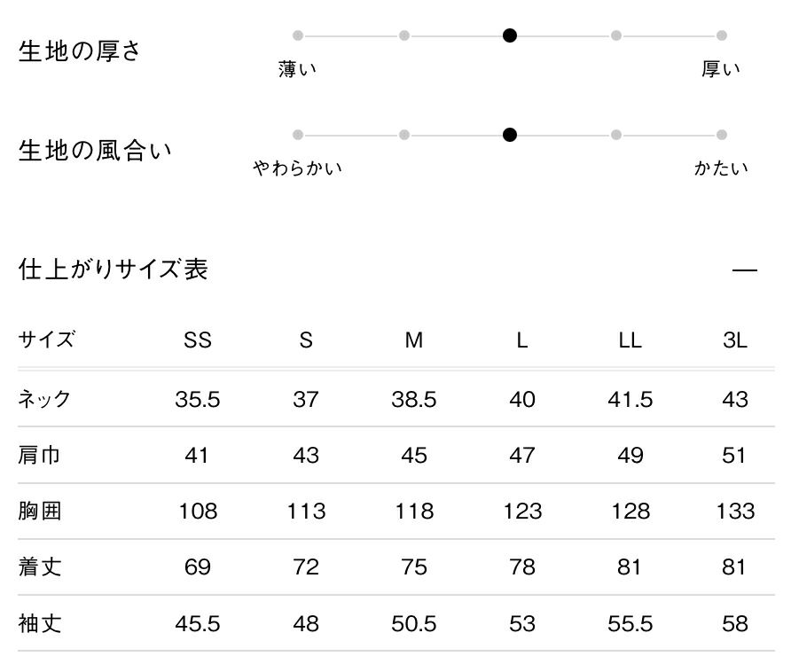Click the 袖丈 row label
The height and width of the screenshot is (672, 791).
click(x=39, y=624)
